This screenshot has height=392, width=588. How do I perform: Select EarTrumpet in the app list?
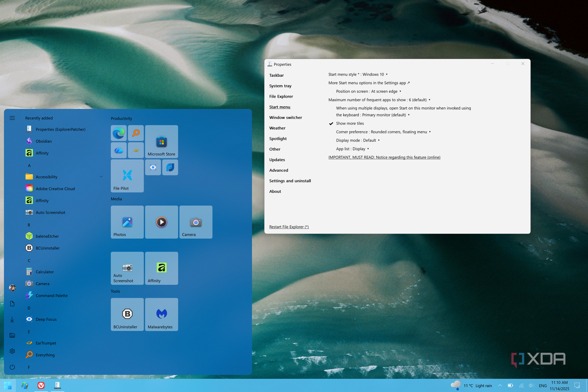point(46,343)
